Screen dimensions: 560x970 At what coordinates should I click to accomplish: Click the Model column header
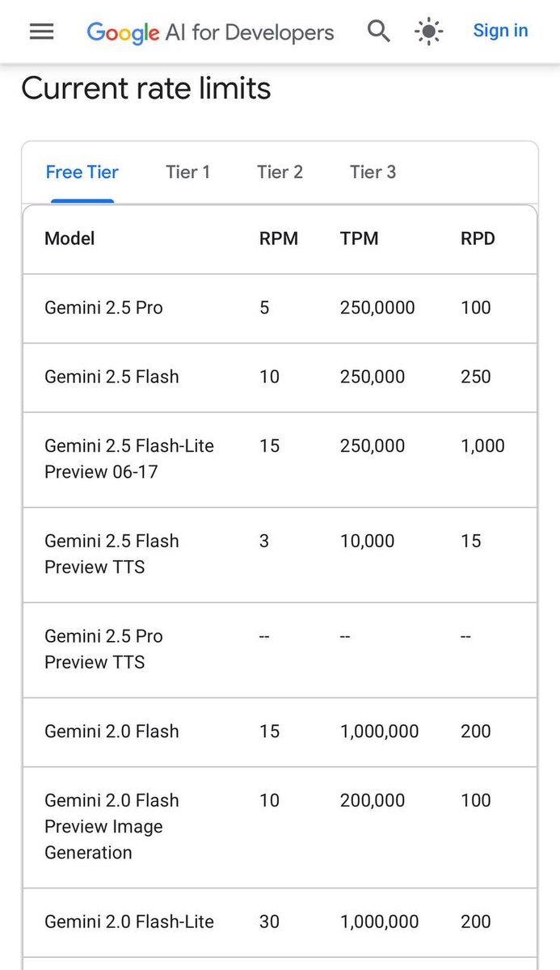coord(69,238)
